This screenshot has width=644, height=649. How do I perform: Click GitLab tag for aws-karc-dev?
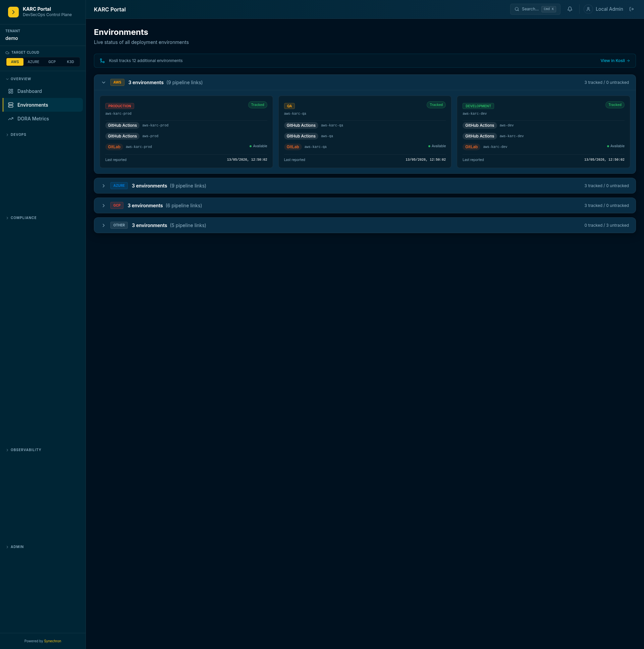click(x=471, y=147)
